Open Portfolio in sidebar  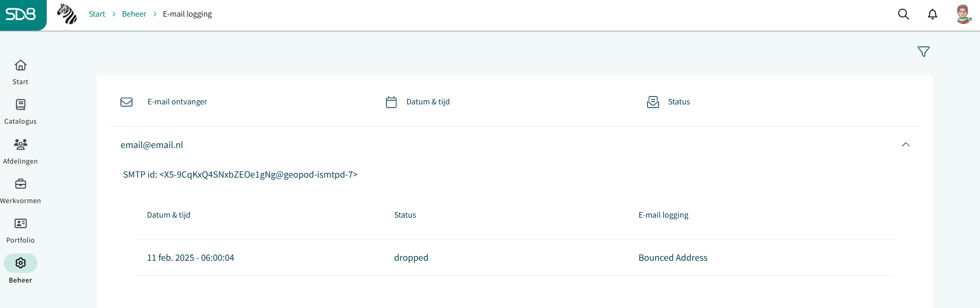[x=20, y=231]
